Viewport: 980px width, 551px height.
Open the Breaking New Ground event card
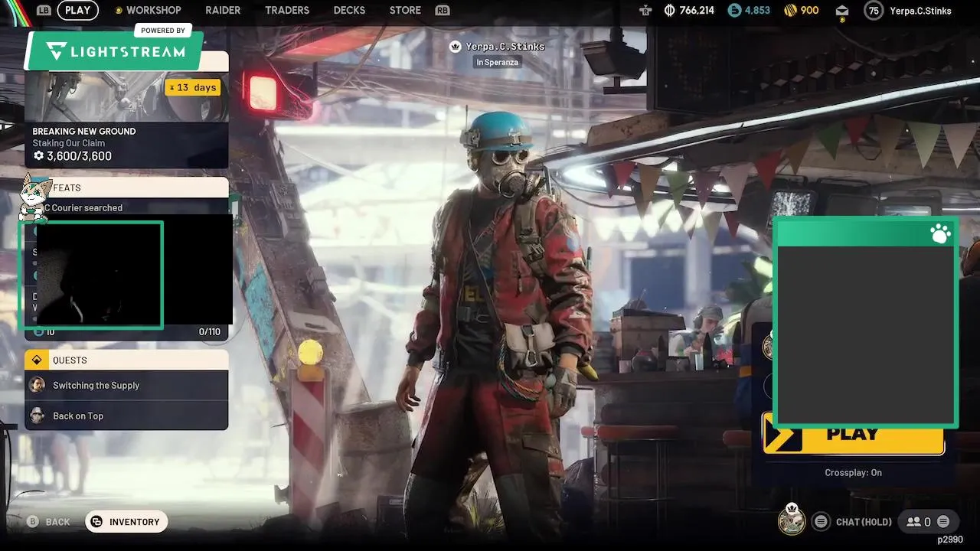coord(126,109)
